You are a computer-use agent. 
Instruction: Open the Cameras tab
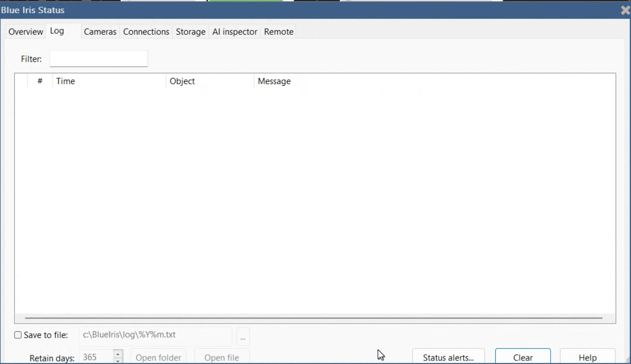tap(100, 32)
